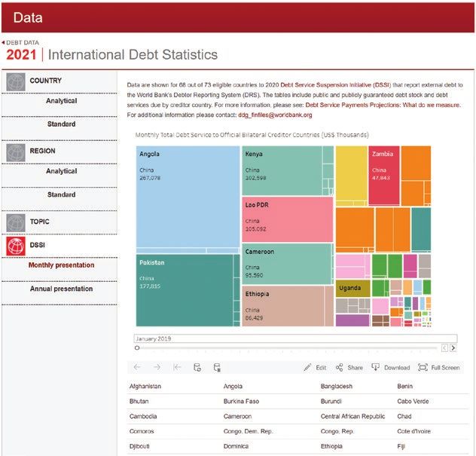The width and height of the screenshot is (476, 456).
Task: Open Bangladesh country link
Action: pos(337,386)
